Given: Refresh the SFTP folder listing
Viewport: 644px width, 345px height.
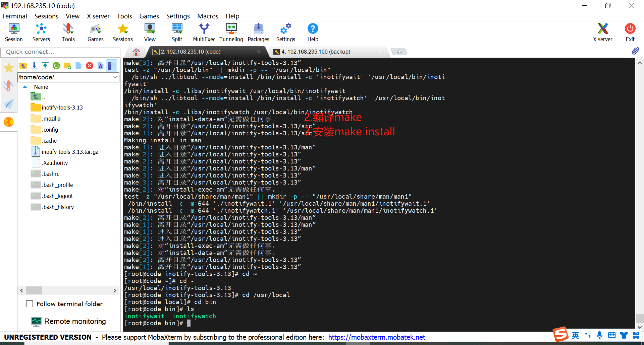Looking at the screenshot, I should pyautogui.click(x=56, y=66).
